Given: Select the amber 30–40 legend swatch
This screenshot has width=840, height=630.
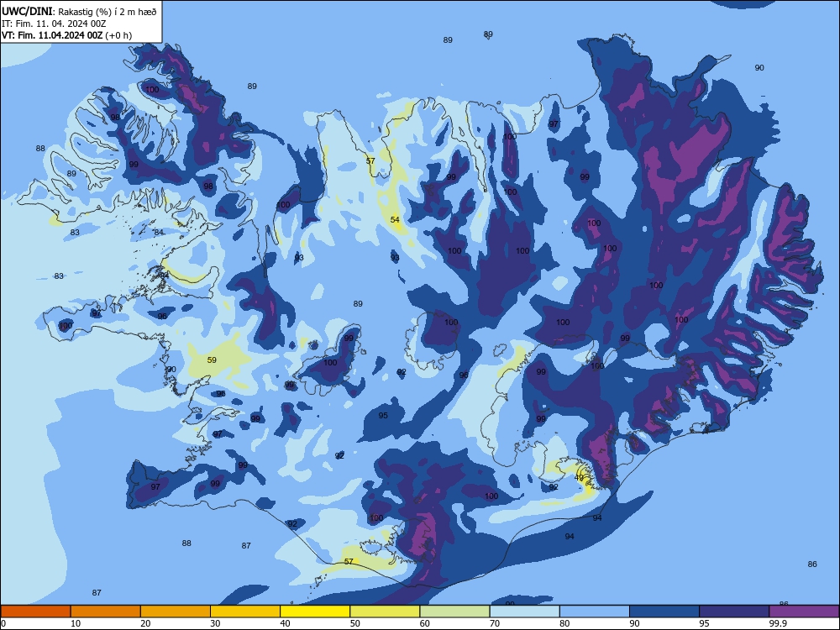Looking at the screenshot, I should [x=245, y=612].
